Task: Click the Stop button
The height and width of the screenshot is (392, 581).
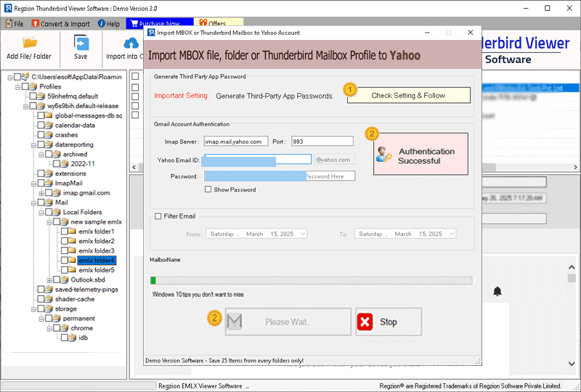Action: point(389,322)
